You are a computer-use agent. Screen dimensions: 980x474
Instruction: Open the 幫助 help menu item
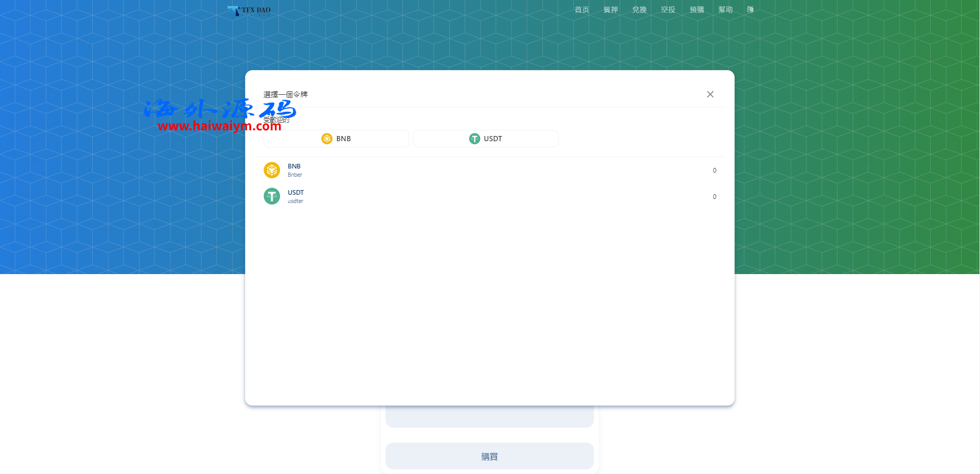(725, 10)
